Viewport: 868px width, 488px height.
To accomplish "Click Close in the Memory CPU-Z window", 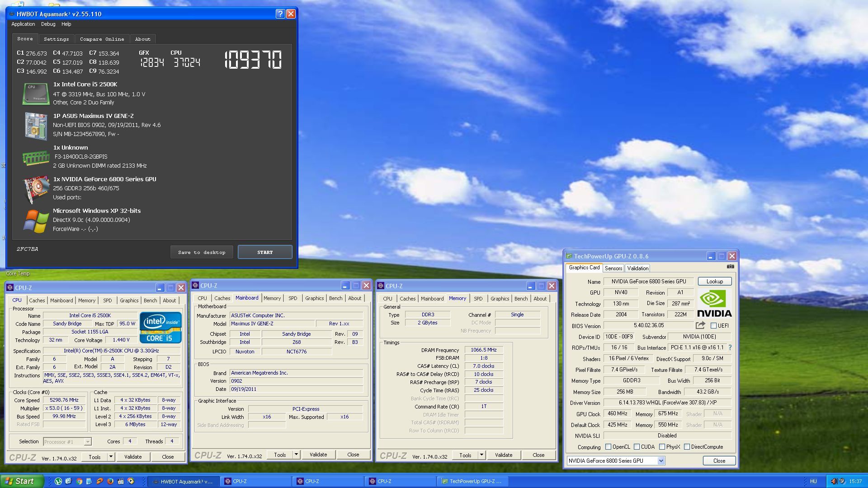I will (x=538, y=455).
